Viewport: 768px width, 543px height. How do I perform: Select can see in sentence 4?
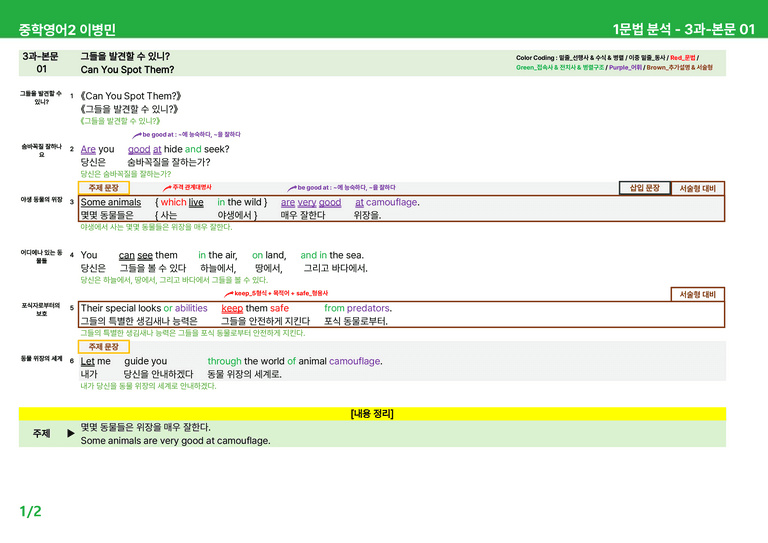click(x=136, y=255)
